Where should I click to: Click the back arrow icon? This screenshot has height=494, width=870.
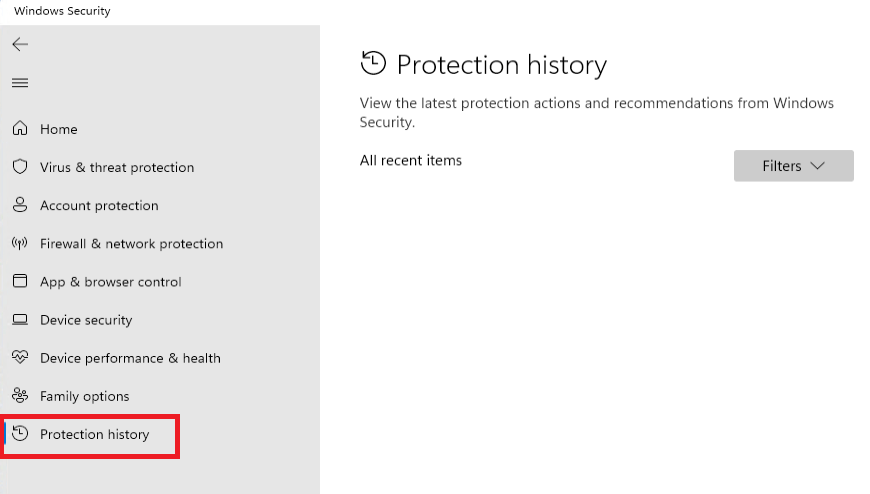(x=20, y=45)
